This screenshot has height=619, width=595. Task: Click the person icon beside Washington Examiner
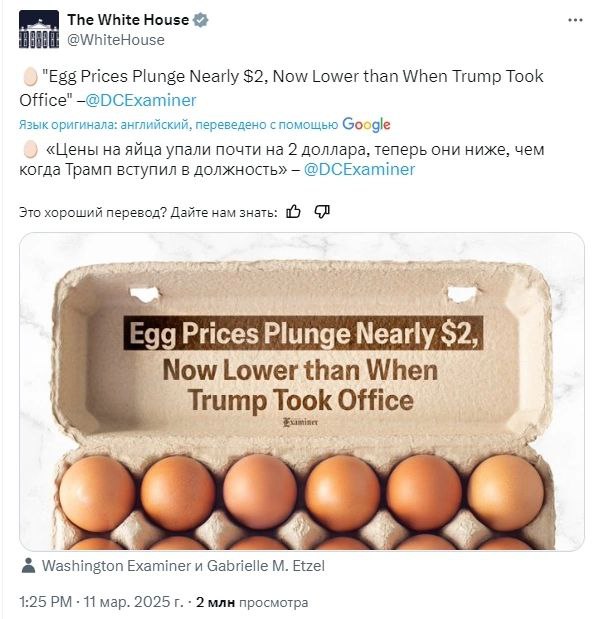tap(28, 566)
